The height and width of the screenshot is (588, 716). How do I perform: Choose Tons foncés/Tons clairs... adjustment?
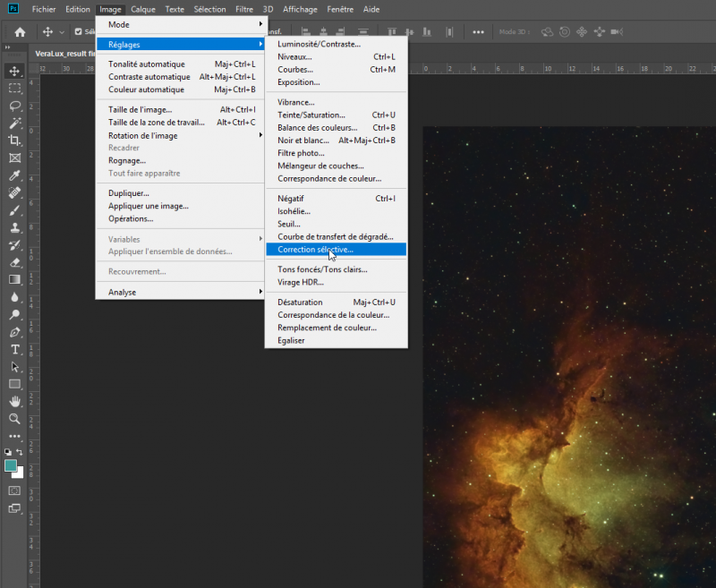[x=337, y=269]
